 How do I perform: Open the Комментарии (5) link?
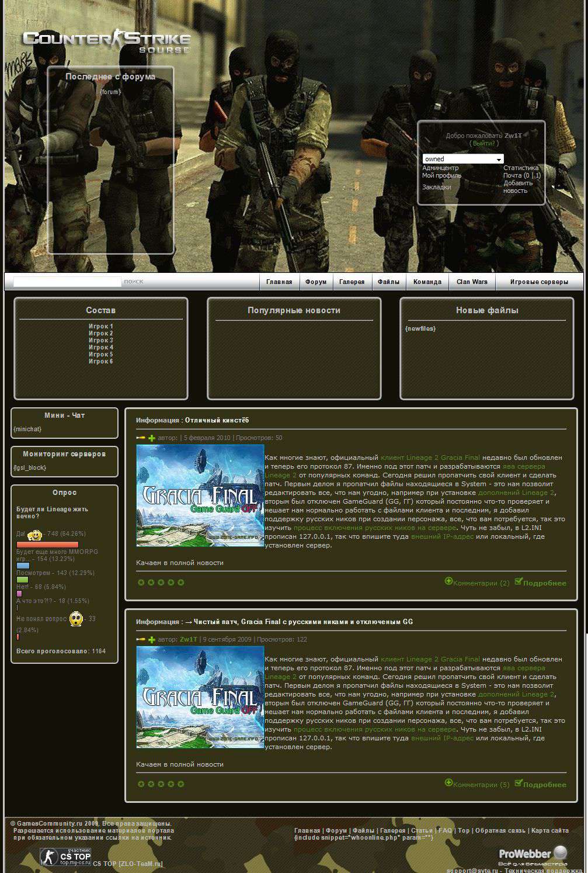pos(481,785)
